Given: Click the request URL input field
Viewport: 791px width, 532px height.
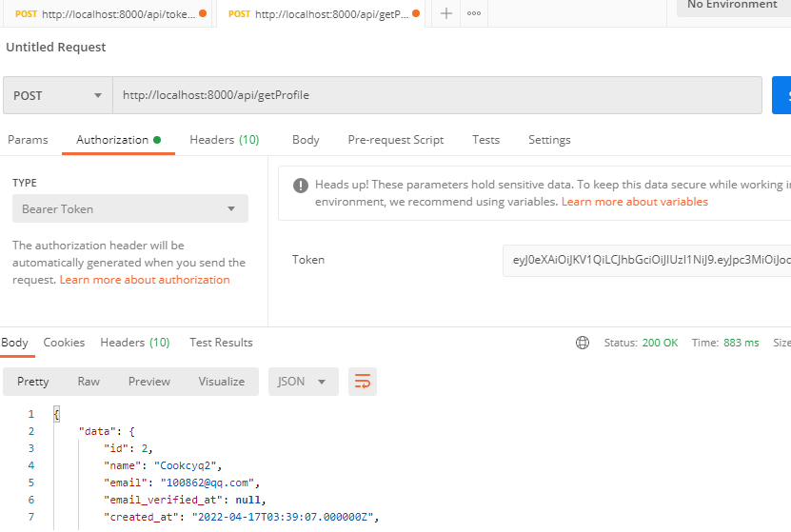Looking at the screenshot, I should pyautogui.click(x=437, y=95).
